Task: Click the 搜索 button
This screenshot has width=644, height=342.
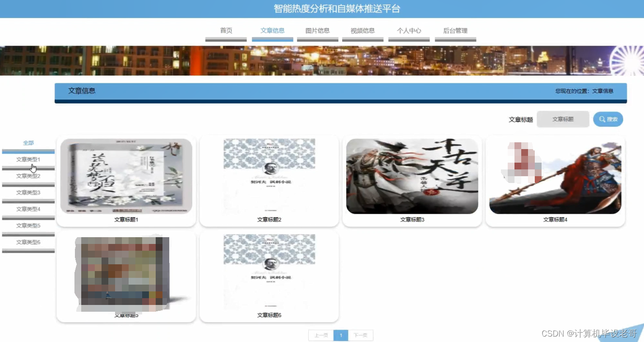Action: pyautogui.click(x=608, y=119)
